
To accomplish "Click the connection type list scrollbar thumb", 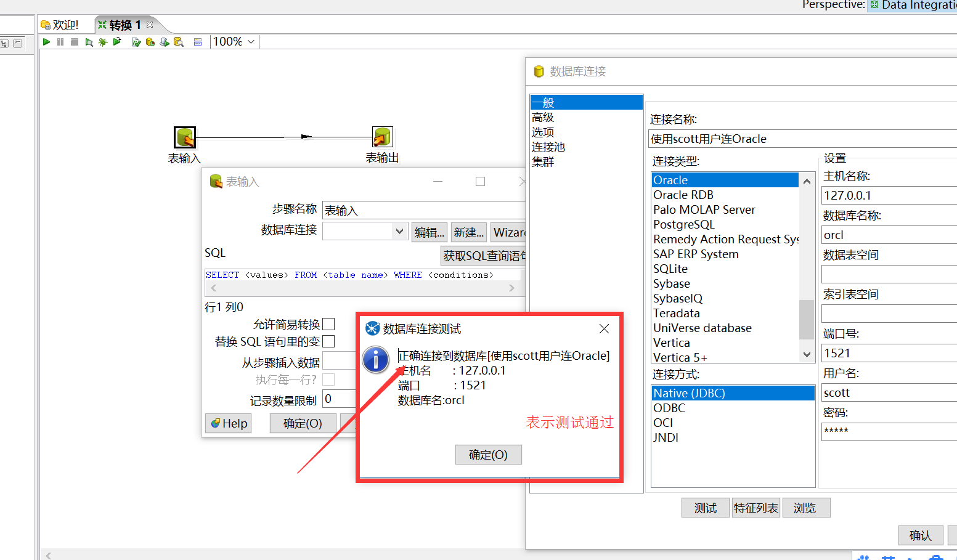I will (x=807, y=320).
